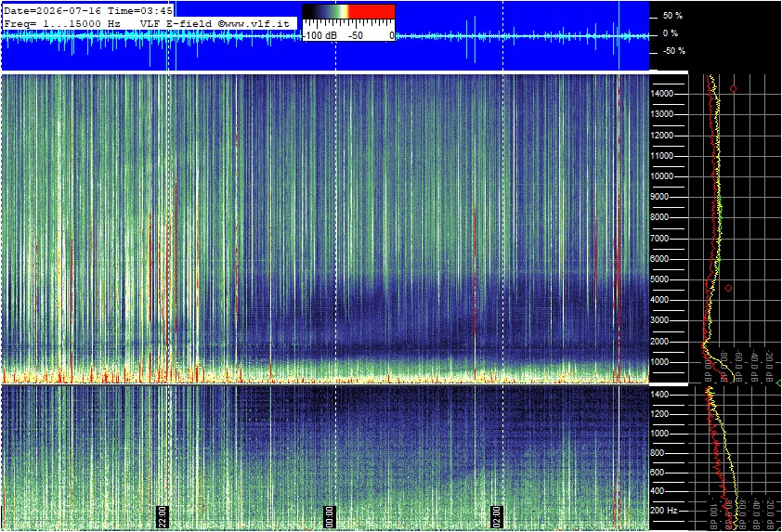Click the 22:00 time marker label
782x532 pixels.
tap(163, 516)
